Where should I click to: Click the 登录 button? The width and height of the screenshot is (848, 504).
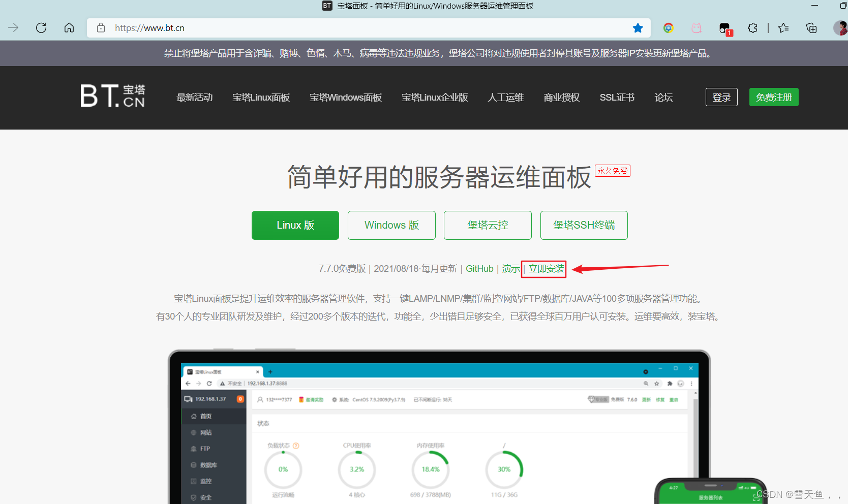(721, 98)
